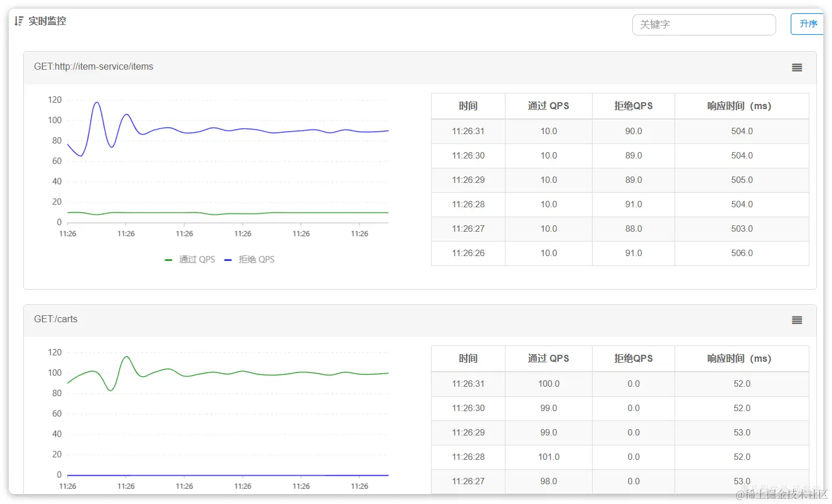Toggle 拒绝 QPS series legend label
Viewport: 832px width, 504px height.
click(256, 260)
